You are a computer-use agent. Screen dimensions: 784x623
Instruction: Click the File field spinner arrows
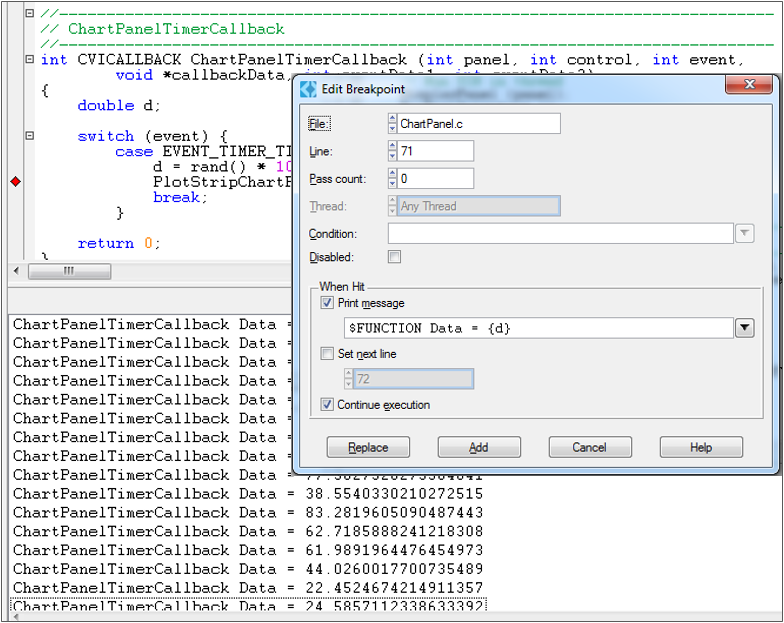tap(392, 123)
